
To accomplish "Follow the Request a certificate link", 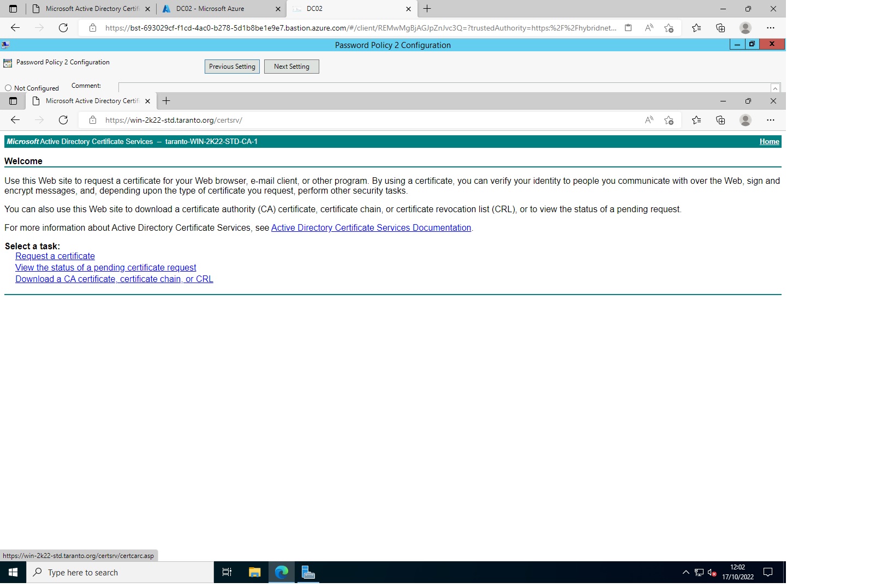I will (x=55, y=256).
